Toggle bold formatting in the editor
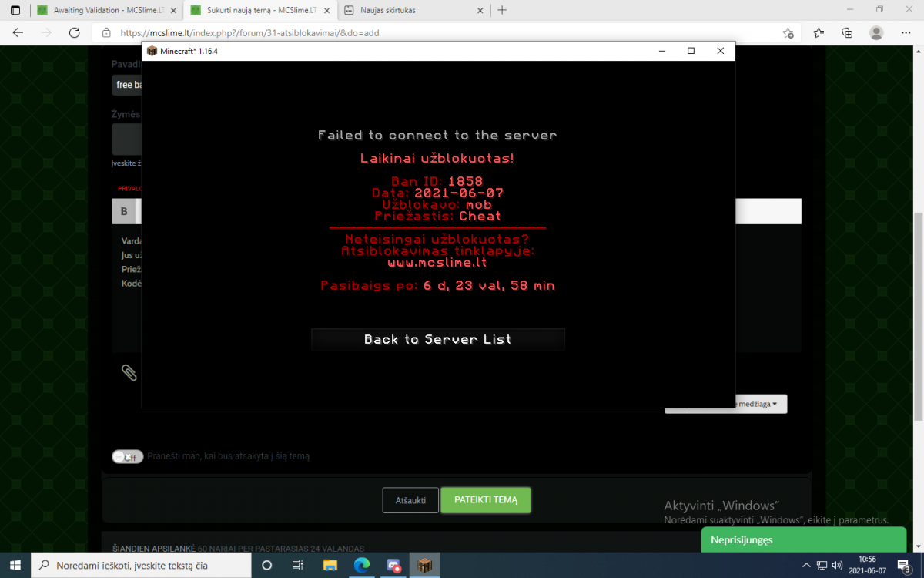This screenshot has width=924, height=578. point(124,211)
